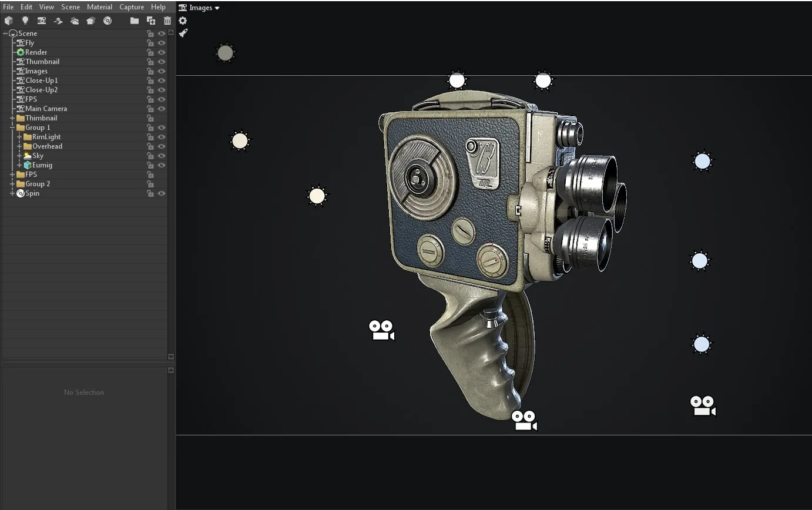Collapse the Scene tree root
Viewport: 812px width, 510px height.
click(5, 33)
